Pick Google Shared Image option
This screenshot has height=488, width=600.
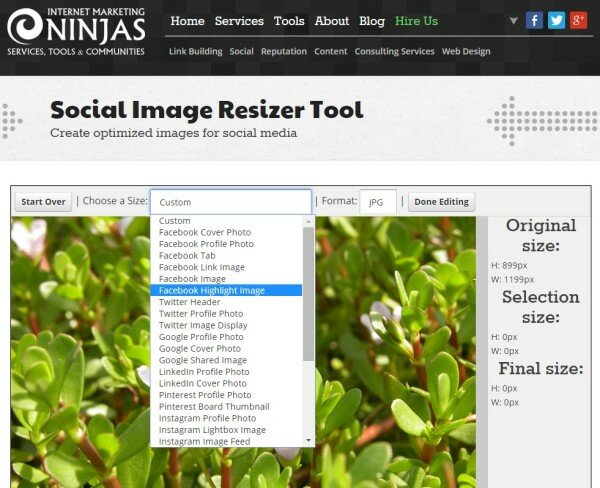click(226, 360)
